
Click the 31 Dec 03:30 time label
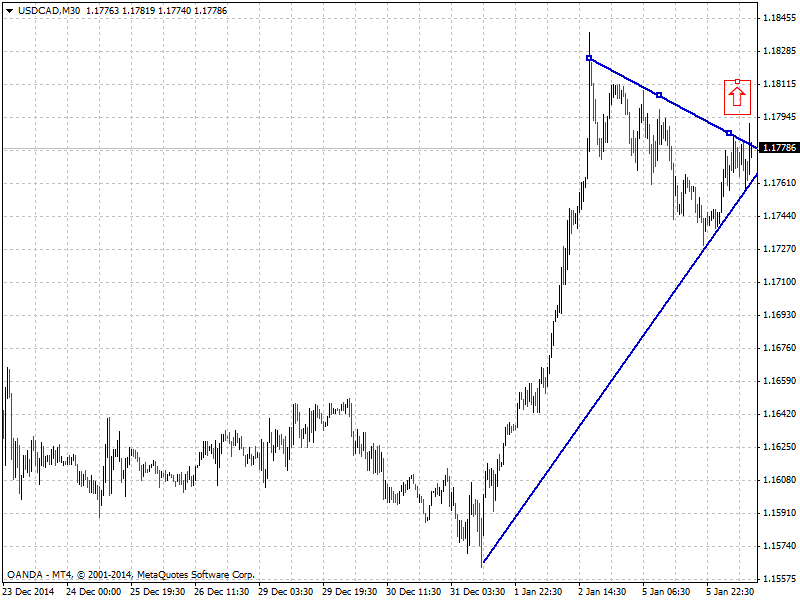click(x=477, y=591)
